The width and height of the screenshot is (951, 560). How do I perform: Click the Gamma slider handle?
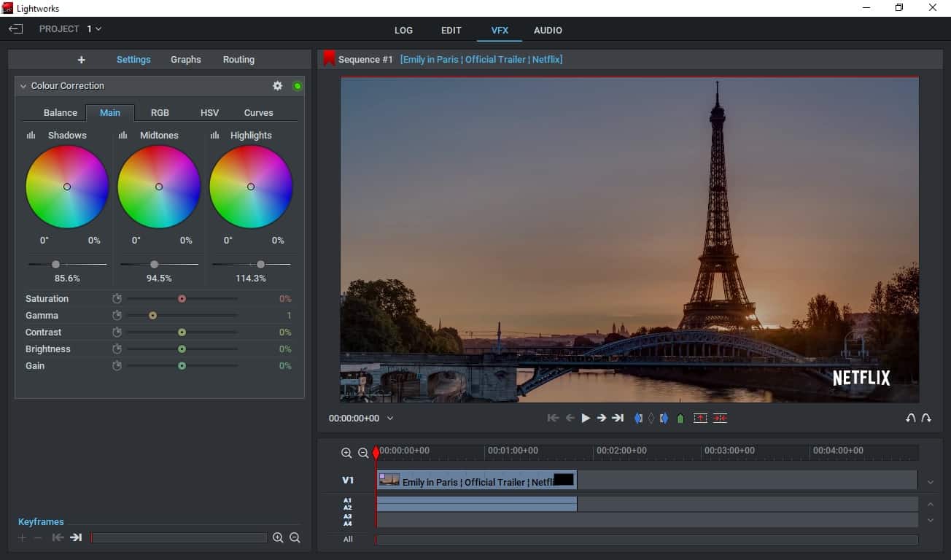click(152, 316)
